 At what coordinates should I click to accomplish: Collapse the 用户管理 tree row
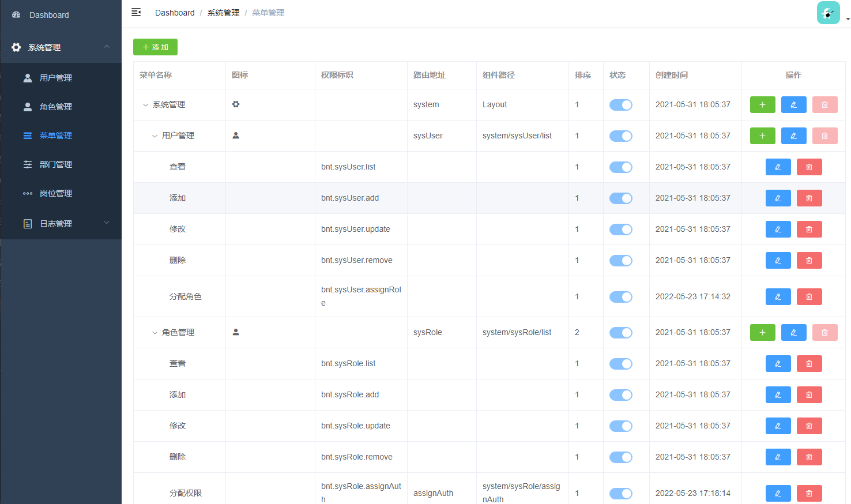click(x=155, y=136)
